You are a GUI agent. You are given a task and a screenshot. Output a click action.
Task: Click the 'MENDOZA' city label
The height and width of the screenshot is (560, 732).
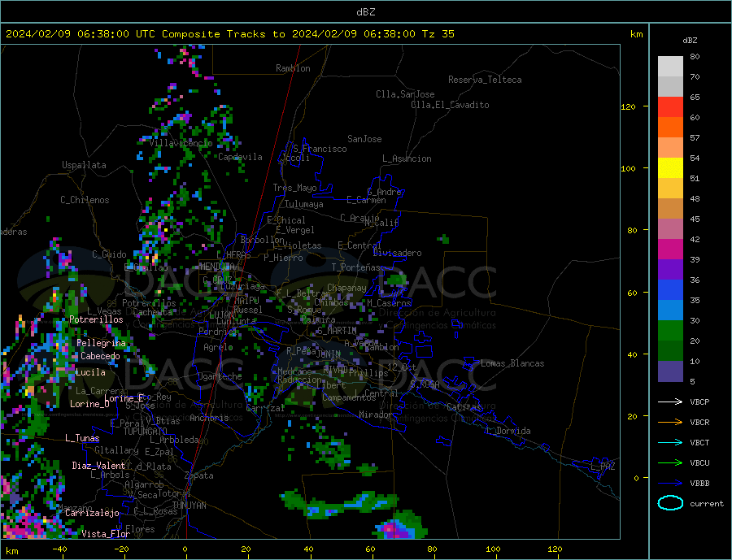[217, 267]
